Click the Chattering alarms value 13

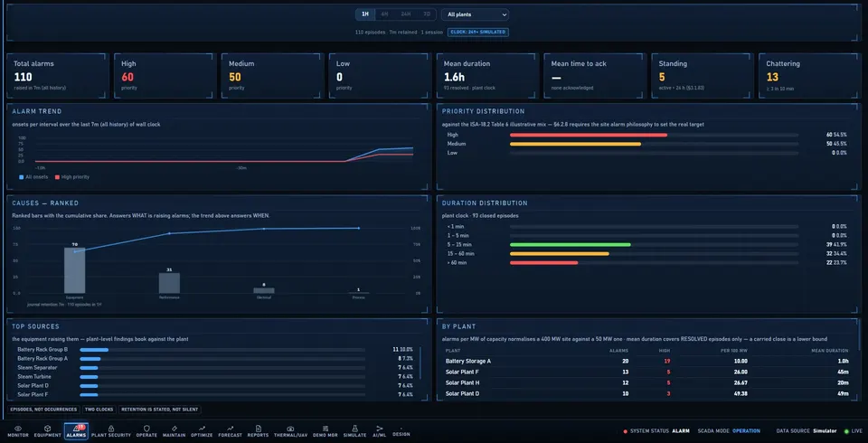coord(772,78)
